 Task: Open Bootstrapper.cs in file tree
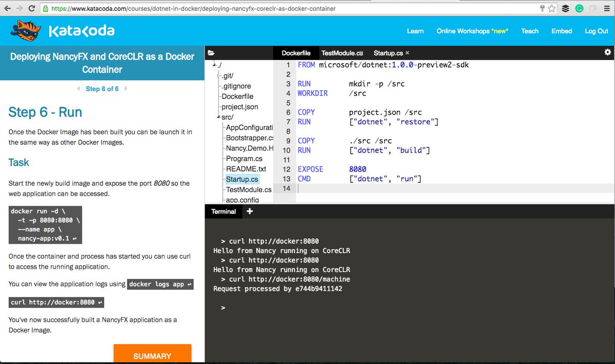pos(250,138)
